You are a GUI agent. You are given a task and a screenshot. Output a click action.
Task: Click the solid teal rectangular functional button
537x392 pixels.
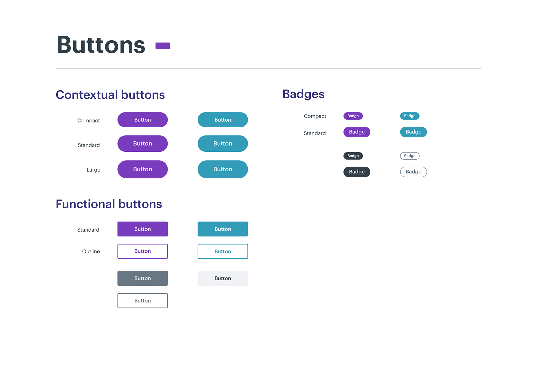[223, 229]
